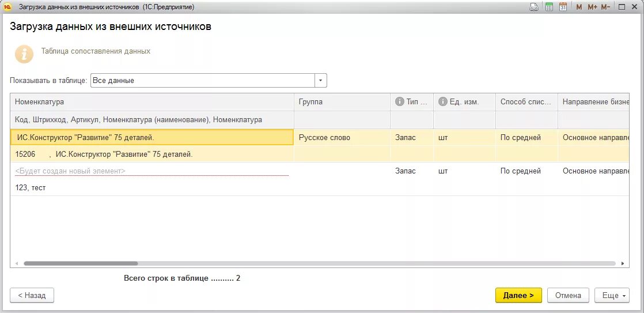Click the Группа column header
The width and height of the screenshot is (644, 313).
[342, 102]
